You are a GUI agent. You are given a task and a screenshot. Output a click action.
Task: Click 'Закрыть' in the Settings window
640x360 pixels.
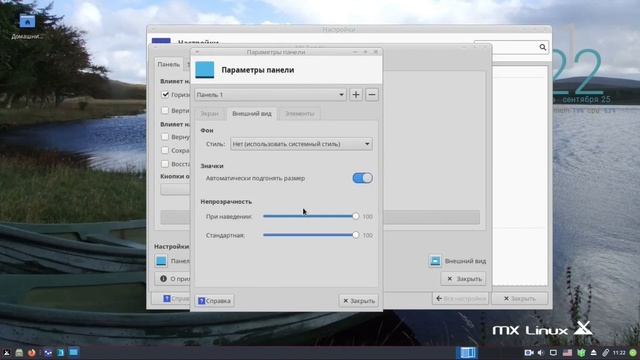[x=520, y=298]
